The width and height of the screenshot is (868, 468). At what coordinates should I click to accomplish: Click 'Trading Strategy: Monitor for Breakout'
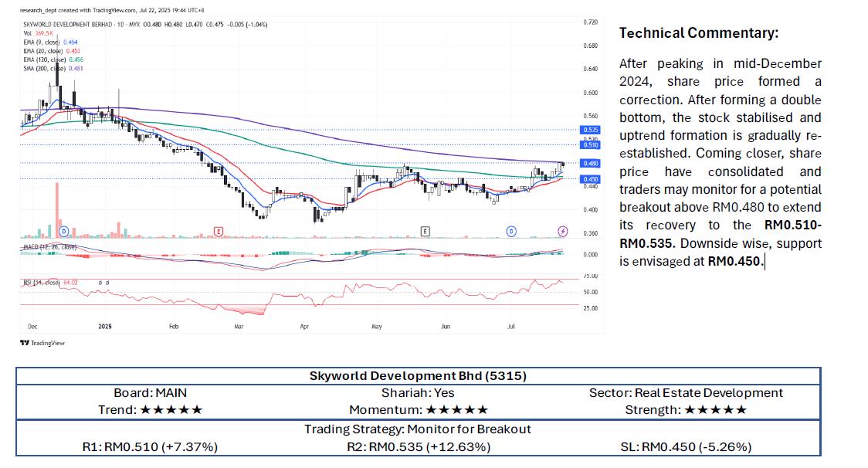[x=418, y=429]
